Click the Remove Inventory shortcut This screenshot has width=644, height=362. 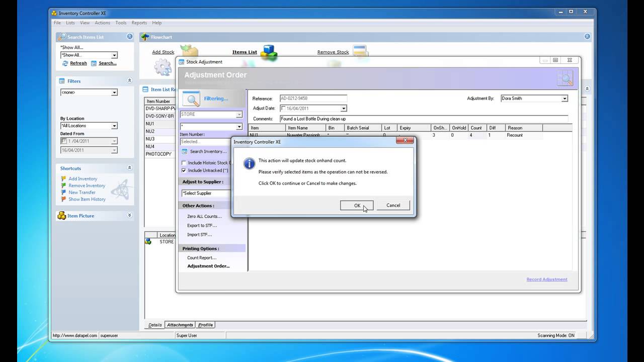pyautogui.click(x=87, y=186)
